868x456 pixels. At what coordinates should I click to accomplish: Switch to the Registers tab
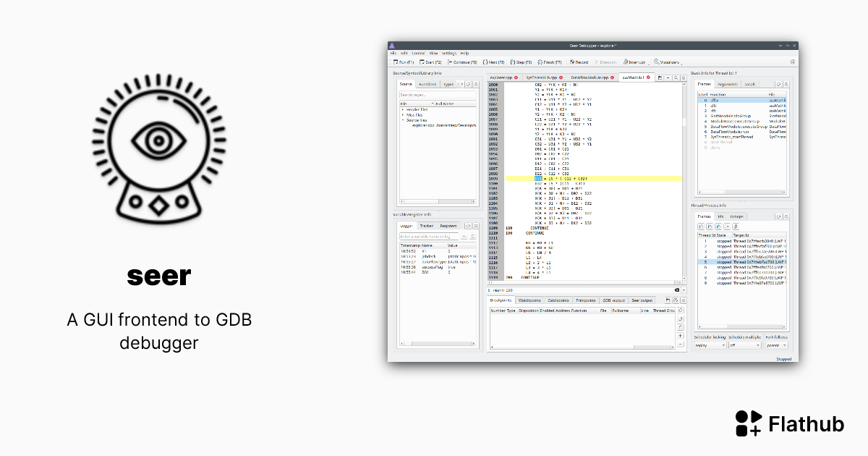[x=448, y=226]
